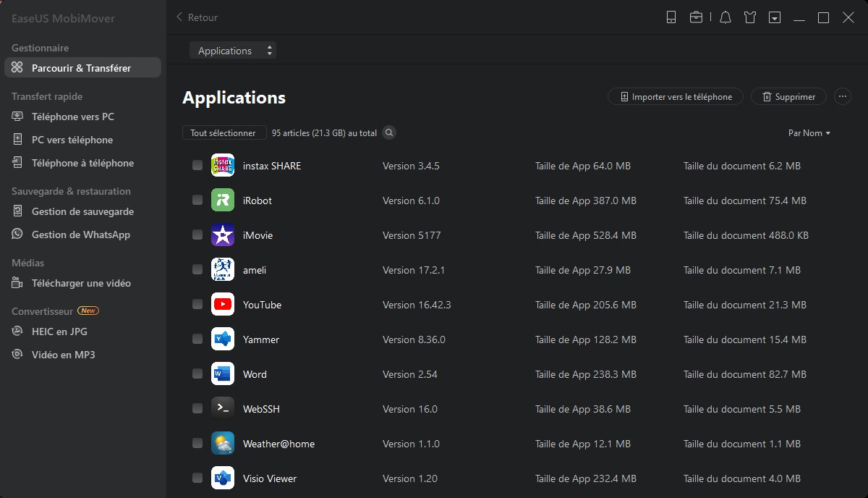Click the WebSSH app name

pos(261,409)
